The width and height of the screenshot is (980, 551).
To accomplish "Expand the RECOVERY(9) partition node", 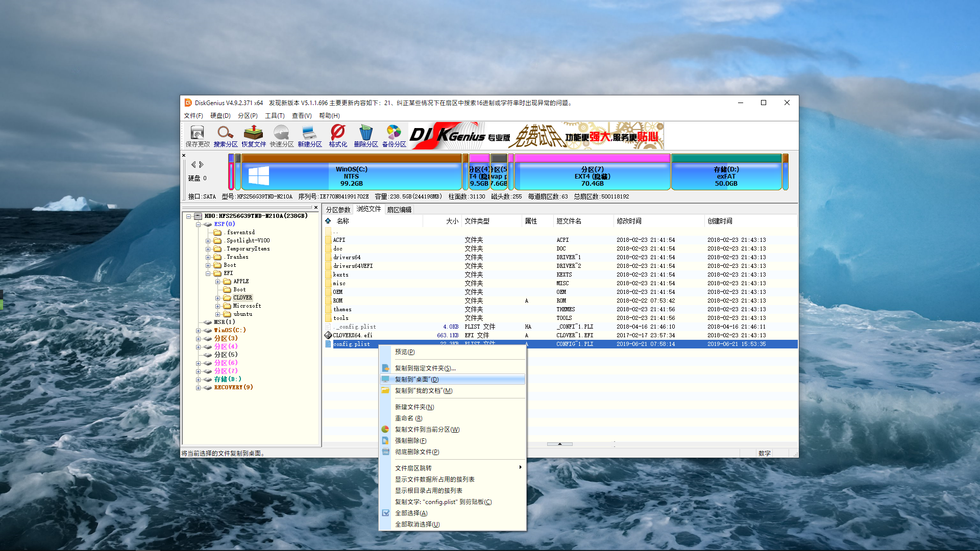I will click(198, 388).
